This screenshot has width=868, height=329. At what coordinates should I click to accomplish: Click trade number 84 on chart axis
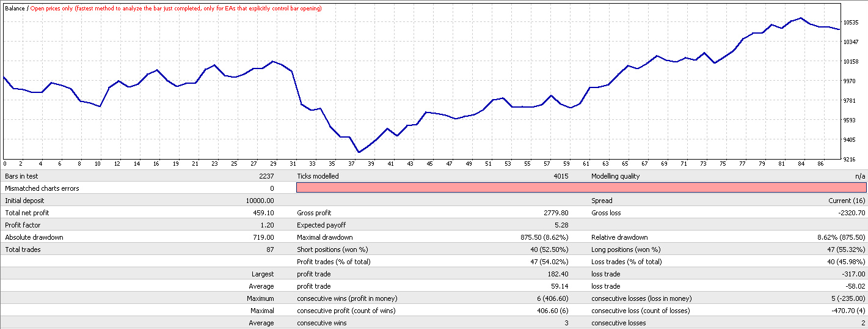click(x=800, y=164)
